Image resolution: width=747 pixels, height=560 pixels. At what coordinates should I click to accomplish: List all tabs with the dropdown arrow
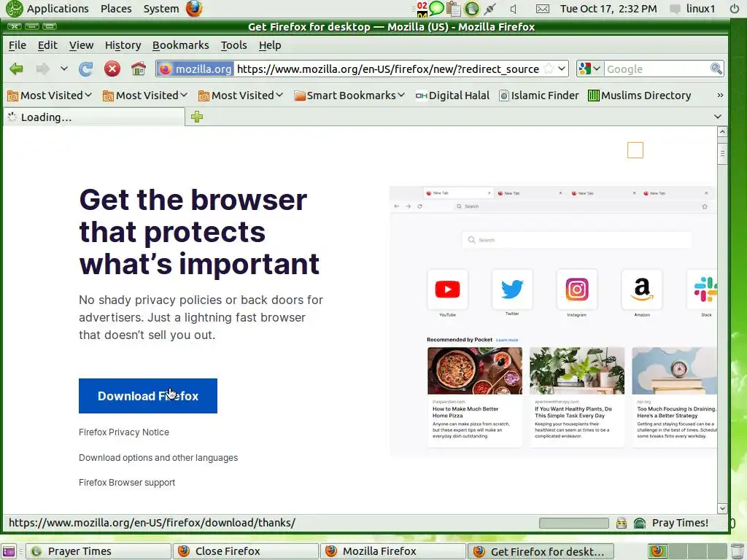click(718, 117)
